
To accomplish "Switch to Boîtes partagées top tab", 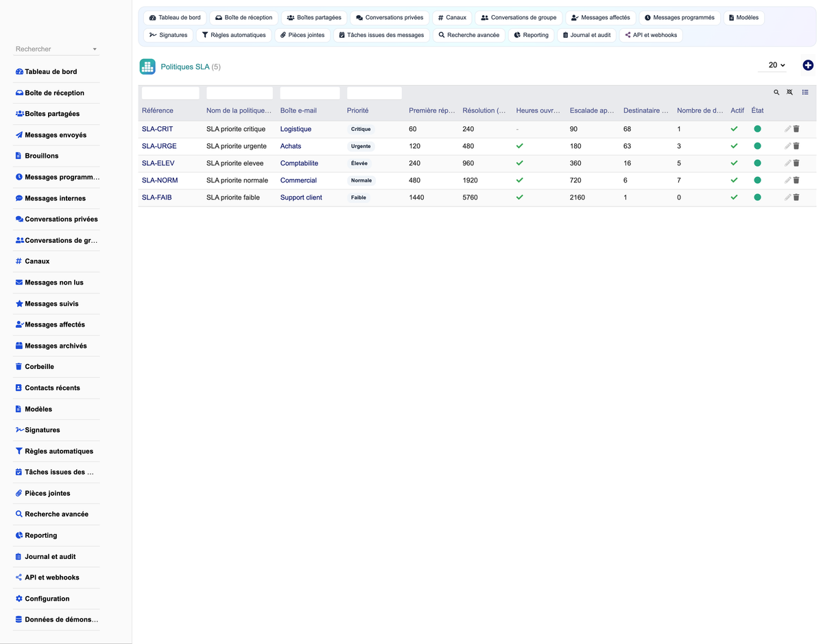I will [314, 18].
